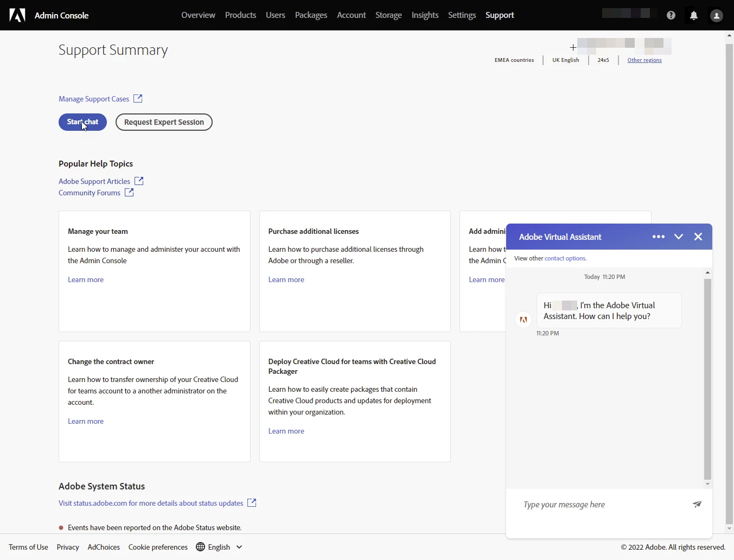This screenshot has height=560, width=734.
Task: Click the Adobe avatar in chat message
Action: coord(524,320)
